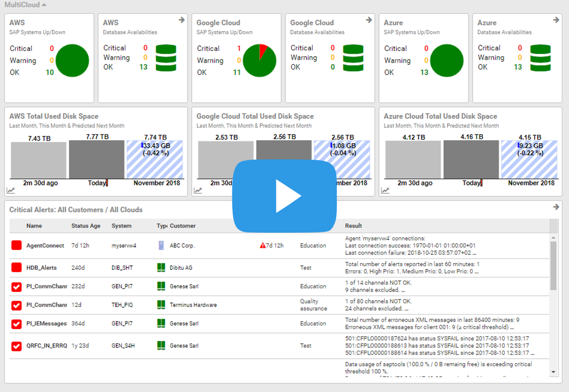569x392 pixels.
Task: Click the red warning triangle near 7d 12h
Action: (x=263, y=245)
